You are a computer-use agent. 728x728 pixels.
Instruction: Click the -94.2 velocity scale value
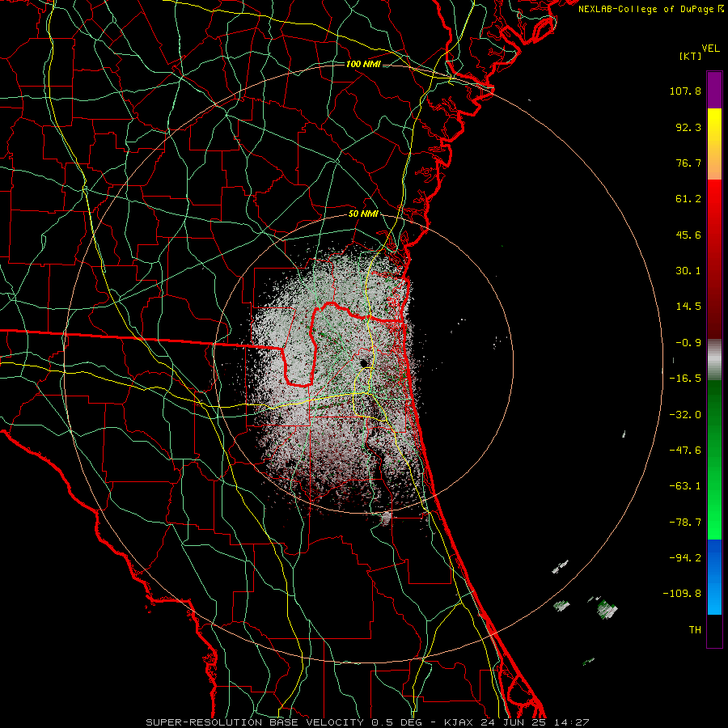(685, 558)
